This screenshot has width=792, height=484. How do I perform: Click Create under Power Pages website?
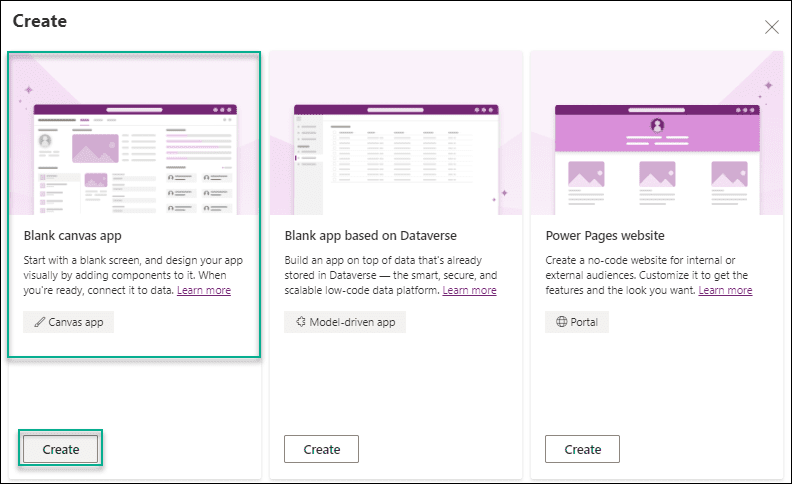(x=582, y=449)
